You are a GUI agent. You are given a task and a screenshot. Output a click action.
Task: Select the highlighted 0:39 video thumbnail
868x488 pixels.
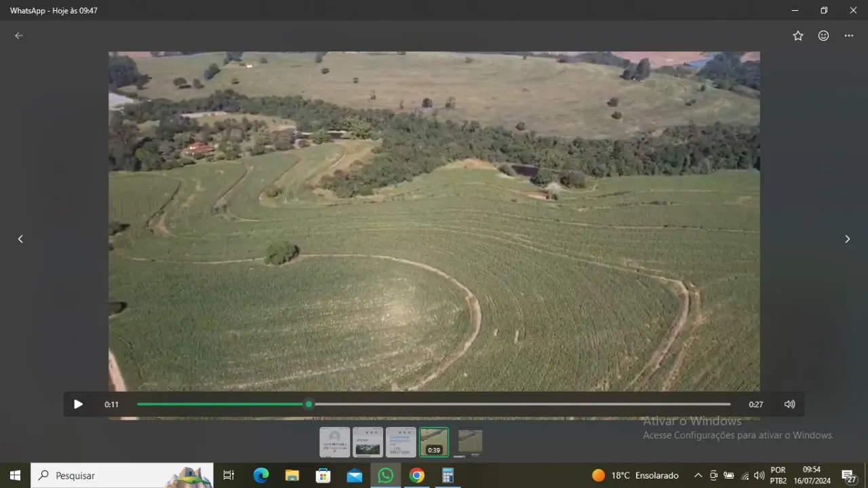pyautogui.click(x=434, y=443)
